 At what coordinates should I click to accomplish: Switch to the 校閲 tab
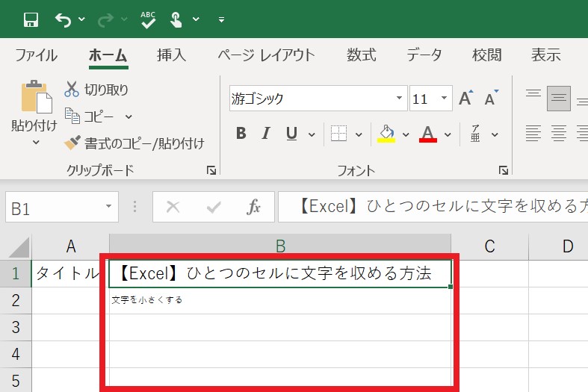tap(486, 55)
